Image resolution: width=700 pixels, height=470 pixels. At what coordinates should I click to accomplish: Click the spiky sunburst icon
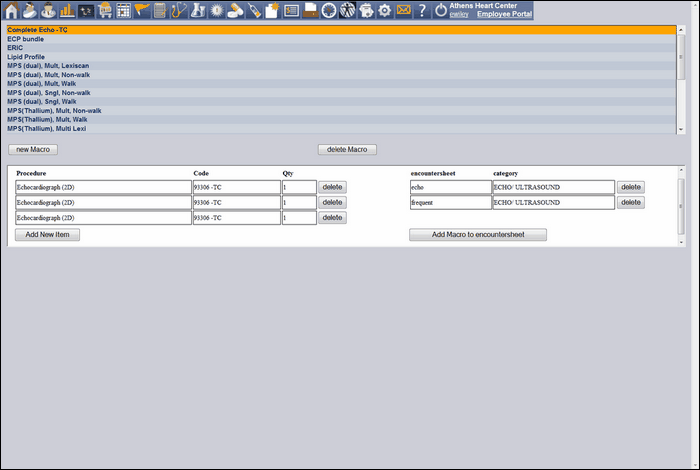217,10
